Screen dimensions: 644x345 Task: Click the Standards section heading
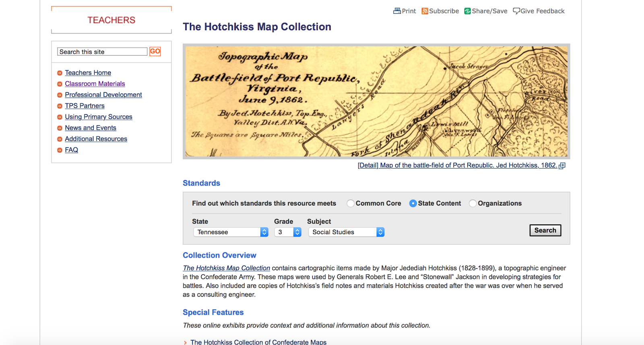(201, 183)
